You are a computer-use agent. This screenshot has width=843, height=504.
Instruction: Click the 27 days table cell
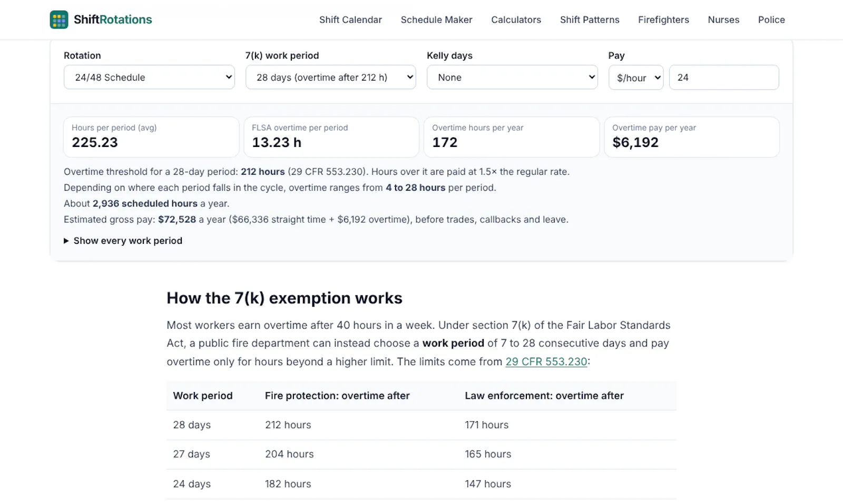[x=192, y=454]
